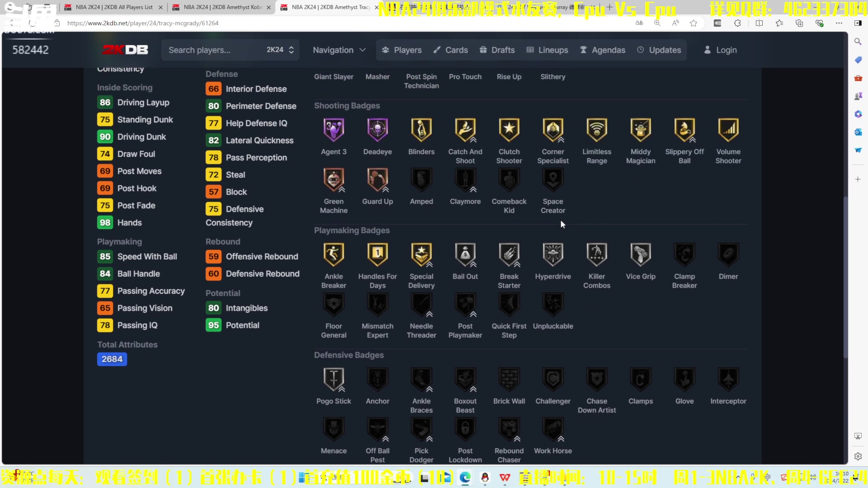Click the Hands attribute row

(119, 223)
